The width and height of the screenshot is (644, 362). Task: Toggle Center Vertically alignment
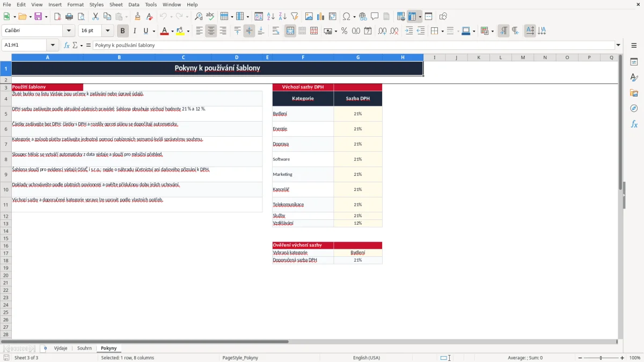click(249, 31)
